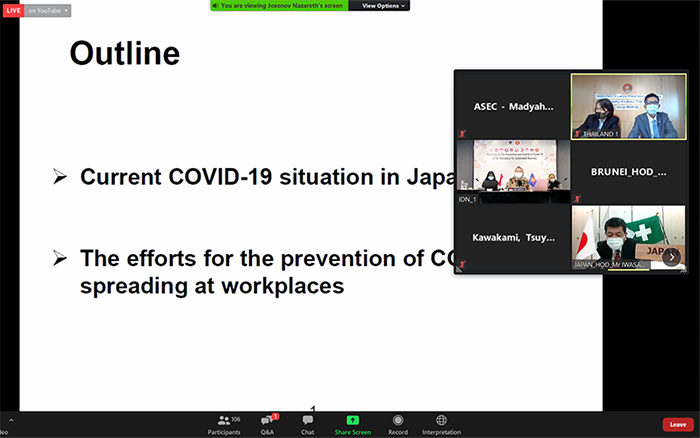Click the green Share Screen icon
Image resolution: width=700 pixels, height=438 pixels.
[x=352, y=421]
